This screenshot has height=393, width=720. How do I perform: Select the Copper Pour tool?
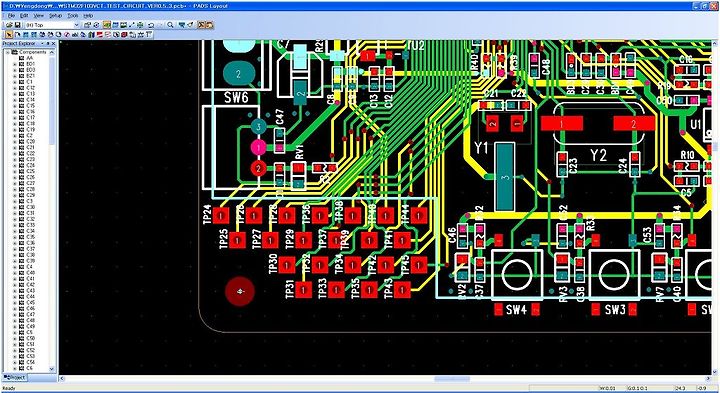pos(42,34)
